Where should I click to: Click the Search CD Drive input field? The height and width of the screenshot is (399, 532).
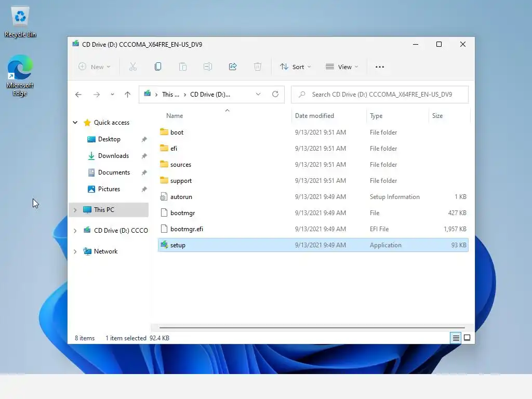click(380, 95)
